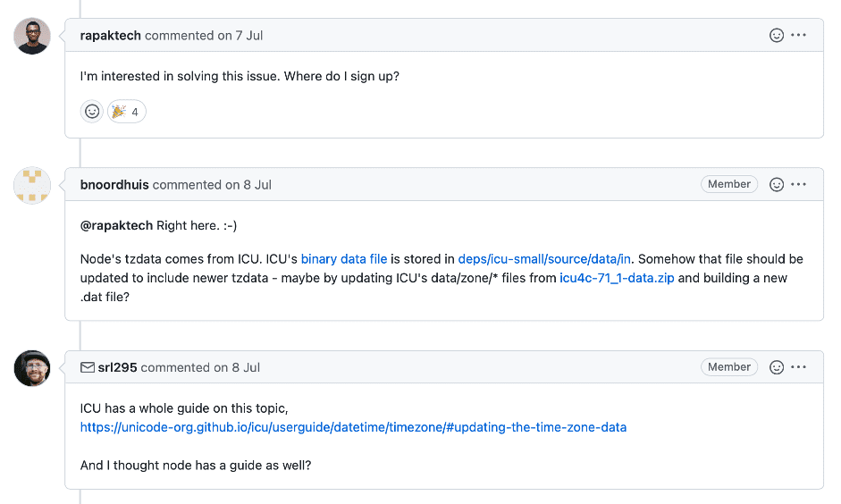Toggle the party popper reaction with 4 votes
Screen dimensions: 841x504
(x=125, y=112)
